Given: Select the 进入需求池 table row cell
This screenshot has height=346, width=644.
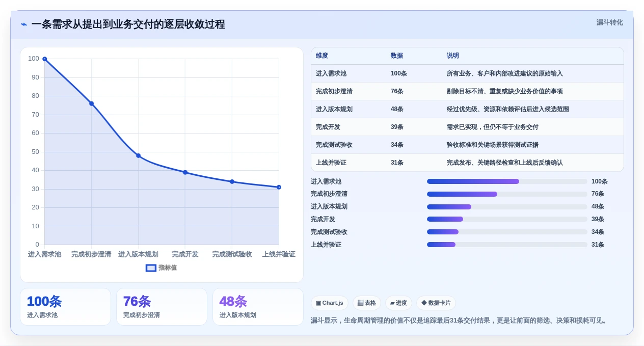Looking at the screenshot, I should coord(331,73).
